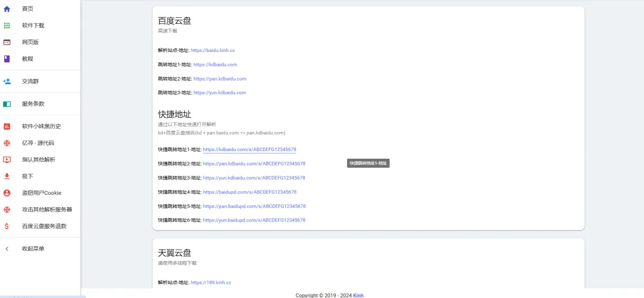Click the 百度云盘 card heading
Viewport: 644px width, 298px height.
[175, 21]
